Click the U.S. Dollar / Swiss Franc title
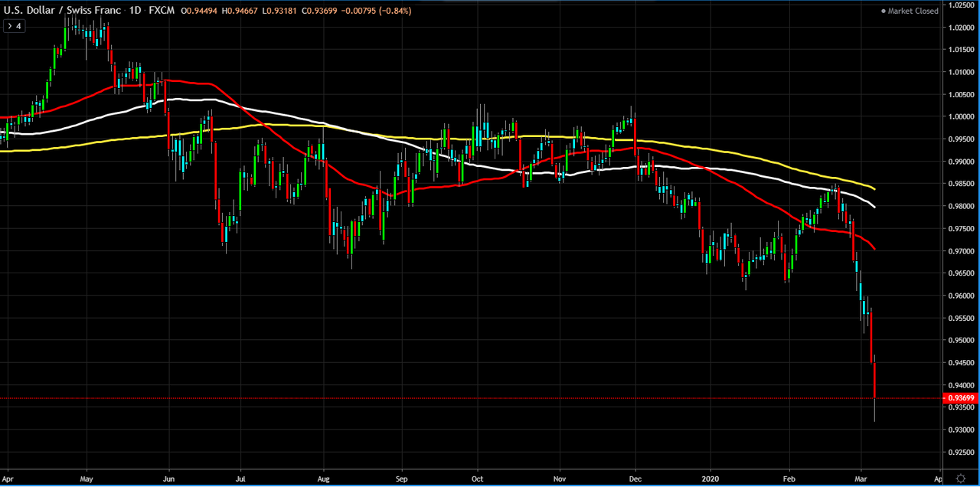The height and width of the screenshot is (487, 980). [x=64, y=11]
